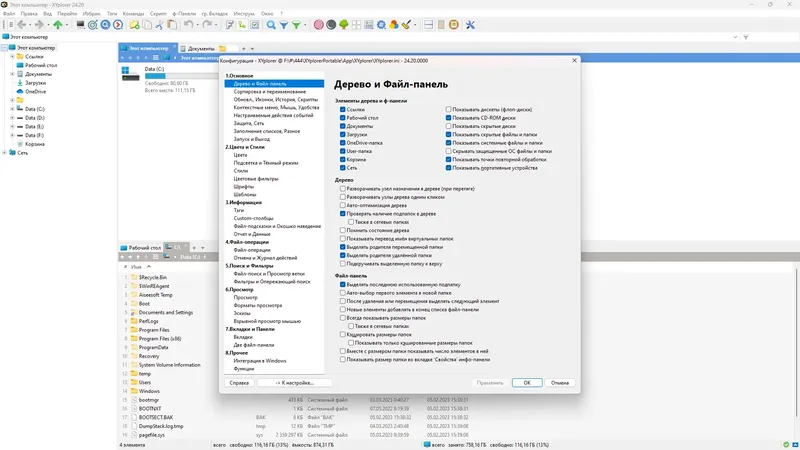The width and height of the screenshot is (800, 450).
Task: Expand the Ссылки node in the tree
Action: (x=12, y=57)
